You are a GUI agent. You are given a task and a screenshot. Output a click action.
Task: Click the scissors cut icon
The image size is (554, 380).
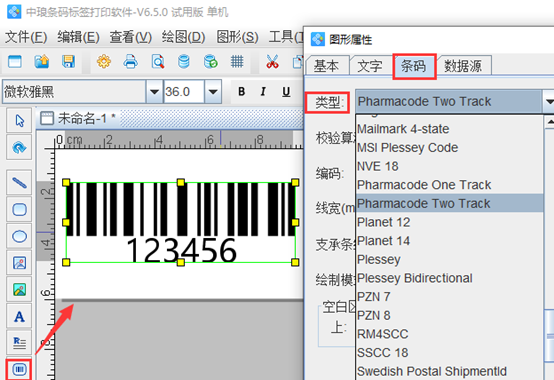pyautogui.click(x=272, y=62)
